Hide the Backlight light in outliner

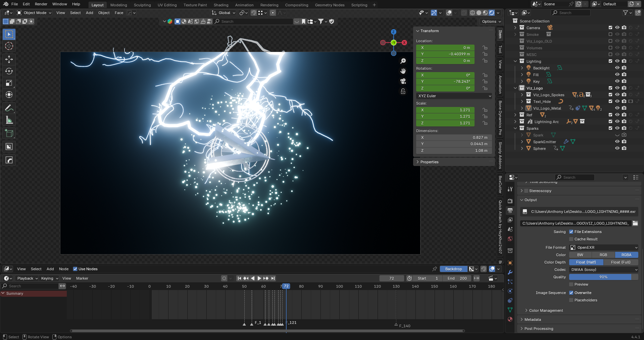click(617, 68)
